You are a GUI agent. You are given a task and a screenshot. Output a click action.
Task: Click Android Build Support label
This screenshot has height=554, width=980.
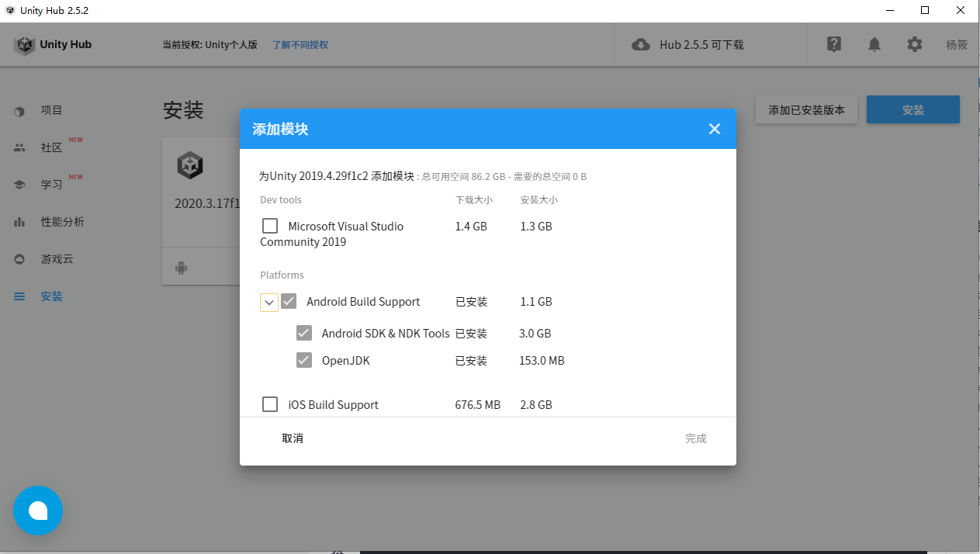363,302
